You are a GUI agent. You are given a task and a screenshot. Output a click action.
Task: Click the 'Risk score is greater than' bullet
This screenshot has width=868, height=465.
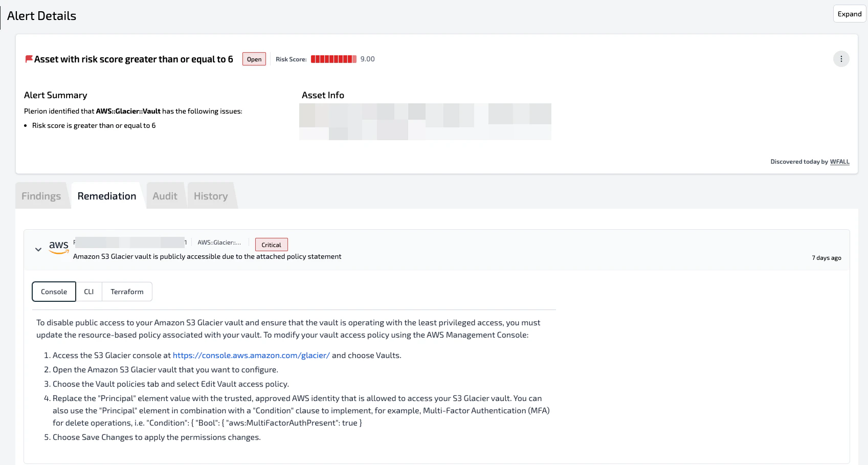coord(94,125)
